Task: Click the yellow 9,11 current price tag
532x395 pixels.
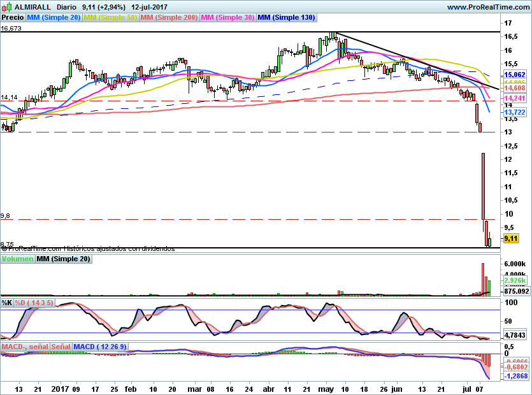Action: tap(511, 238)
